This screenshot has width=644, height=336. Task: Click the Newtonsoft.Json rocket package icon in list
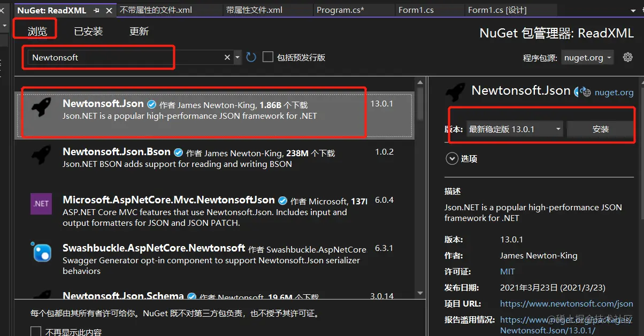tap(41, 107)
